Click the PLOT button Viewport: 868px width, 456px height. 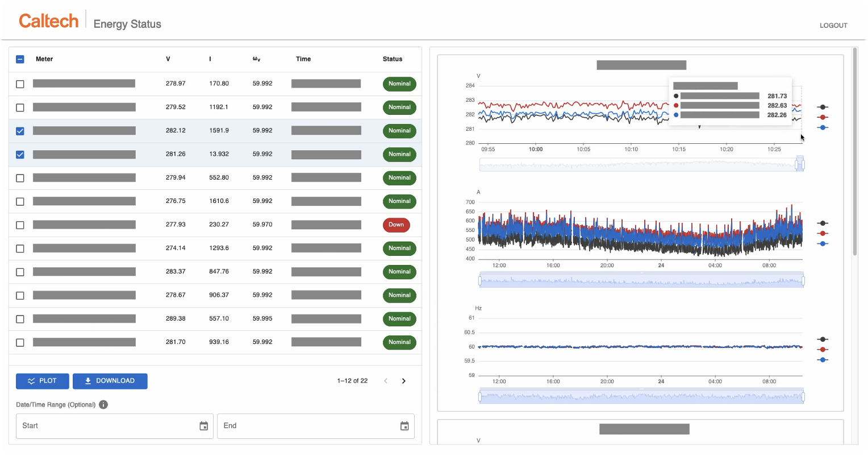pos(43,381)
